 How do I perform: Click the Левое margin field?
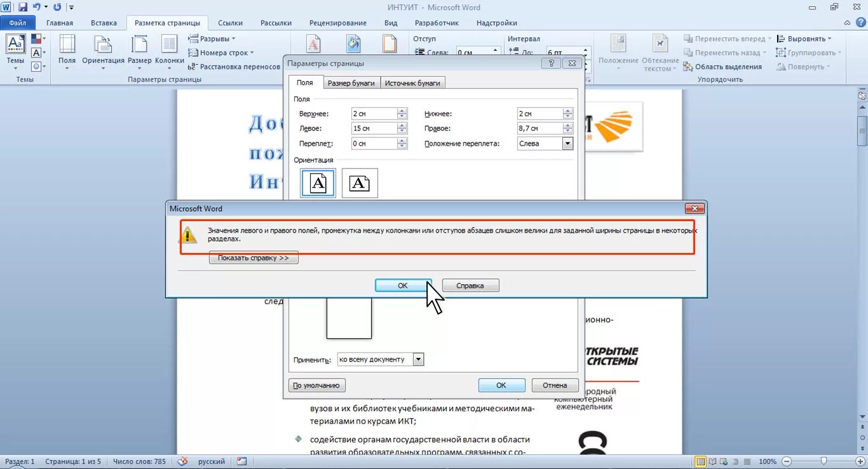(374, 128)
